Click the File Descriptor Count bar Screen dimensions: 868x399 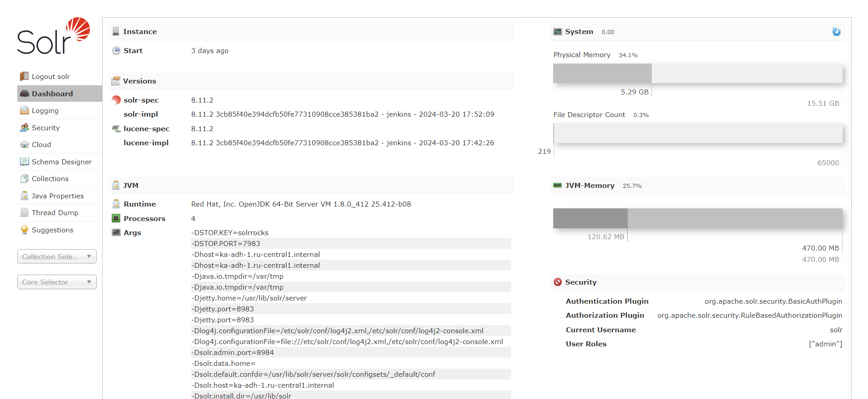coord(698,133)
